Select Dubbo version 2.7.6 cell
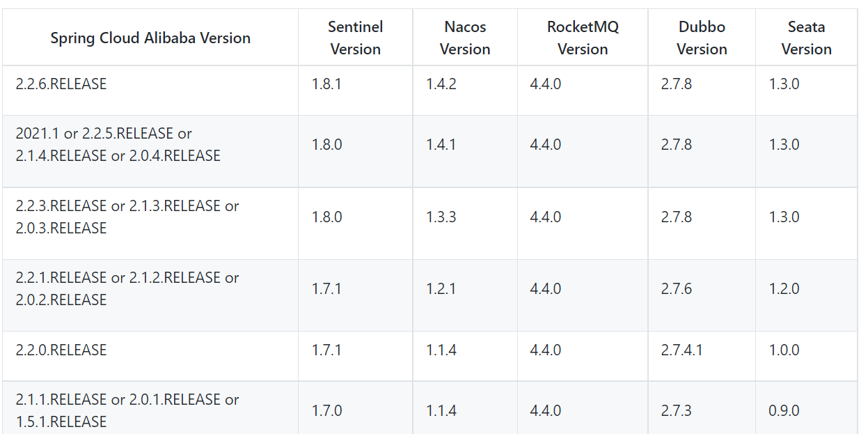868x434 pixels. [677, 288]
